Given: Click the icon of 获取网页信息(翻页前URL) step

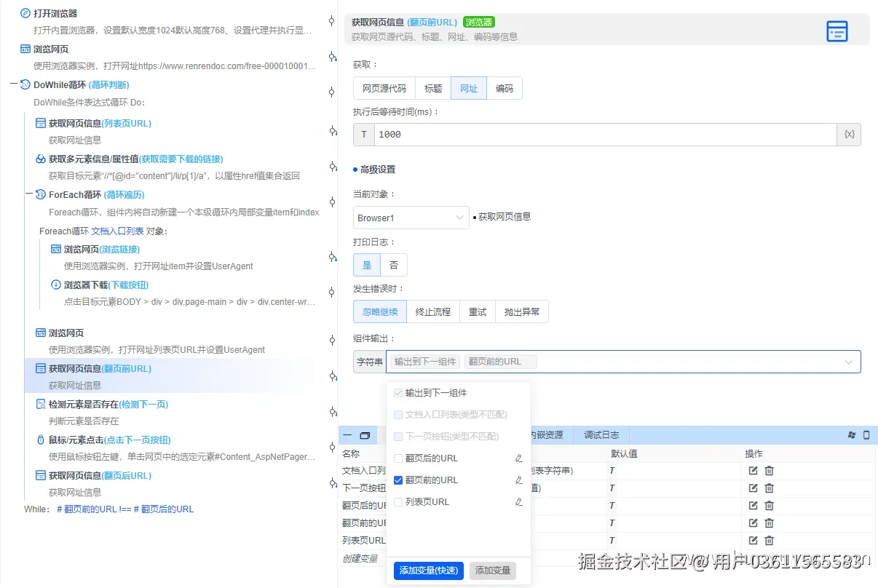Looking at the screenshot, I should [x=41, y=368].
